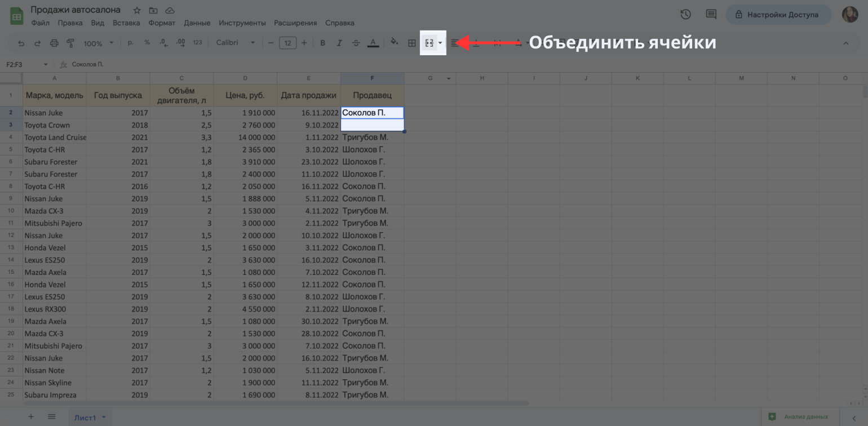Toggle bold formatting
The width and height of the screenshot is (868, 426).
click(x=323, y=43)
